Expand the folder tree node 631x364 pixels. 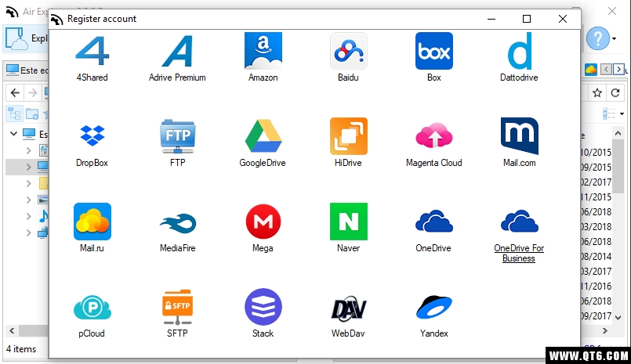[x=28, y=183]
